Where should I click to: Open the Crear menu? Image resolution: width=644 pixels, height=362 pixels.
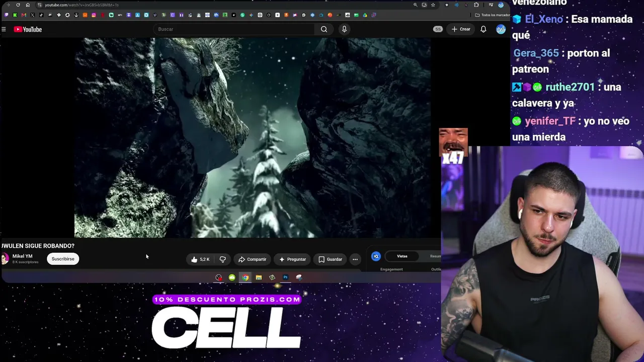461,29
